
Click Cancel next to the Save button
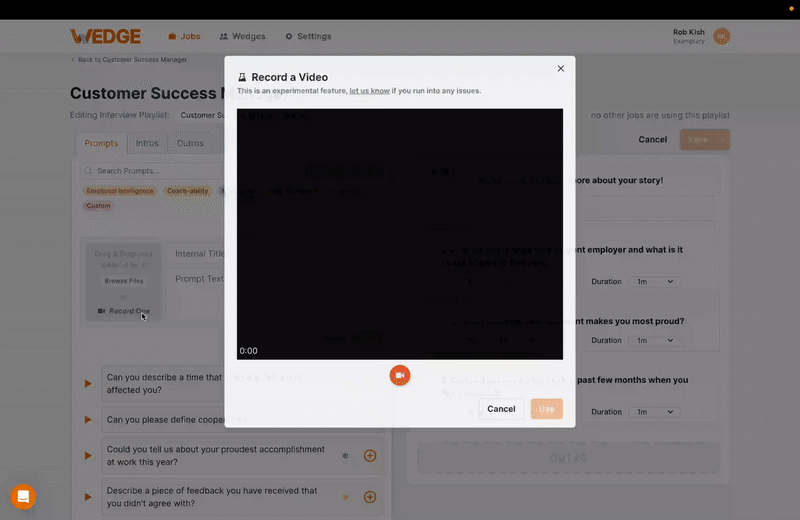coord(653,140)
